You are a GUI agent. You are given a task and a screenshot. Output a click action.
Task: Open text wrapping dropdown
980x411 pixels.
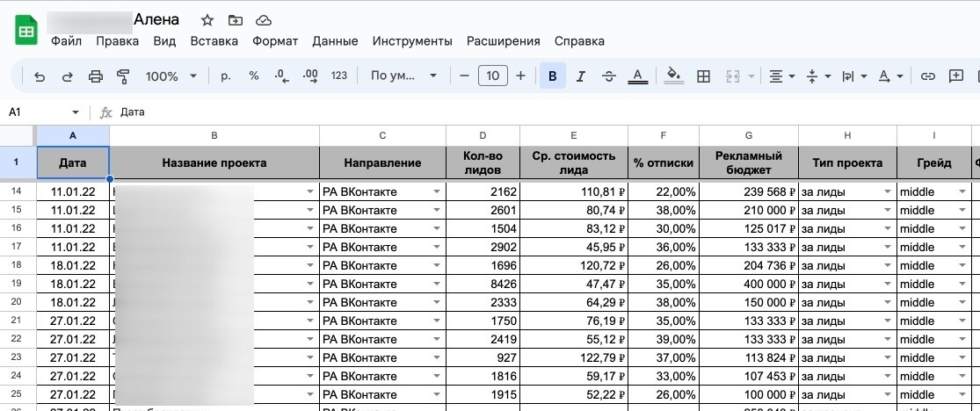pyautogui.click(x=854, y=76)
